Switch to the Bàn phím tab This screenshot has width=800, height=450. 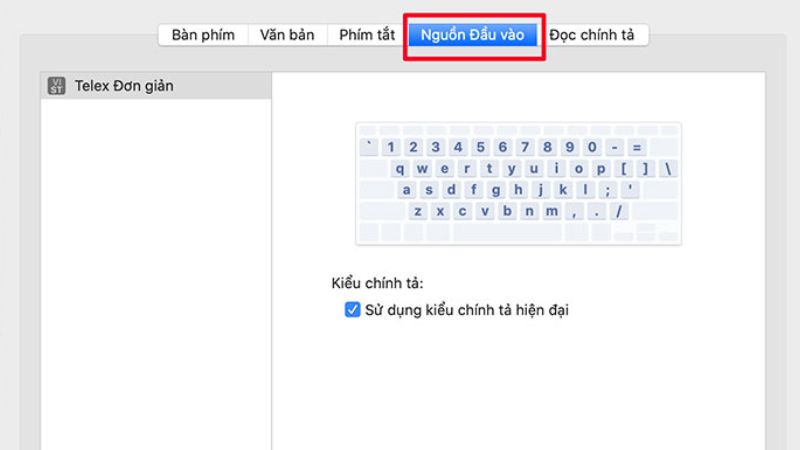pyautogui.click(x=203, y=35)
